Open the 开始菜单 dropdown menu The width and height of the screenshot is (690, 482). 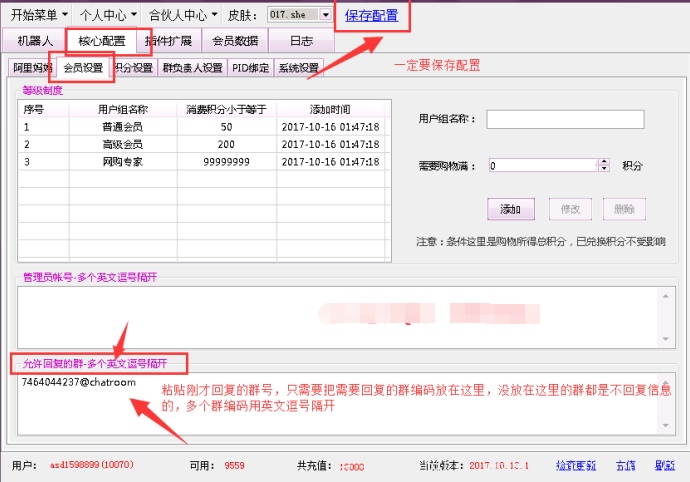(x=39, y=15)
